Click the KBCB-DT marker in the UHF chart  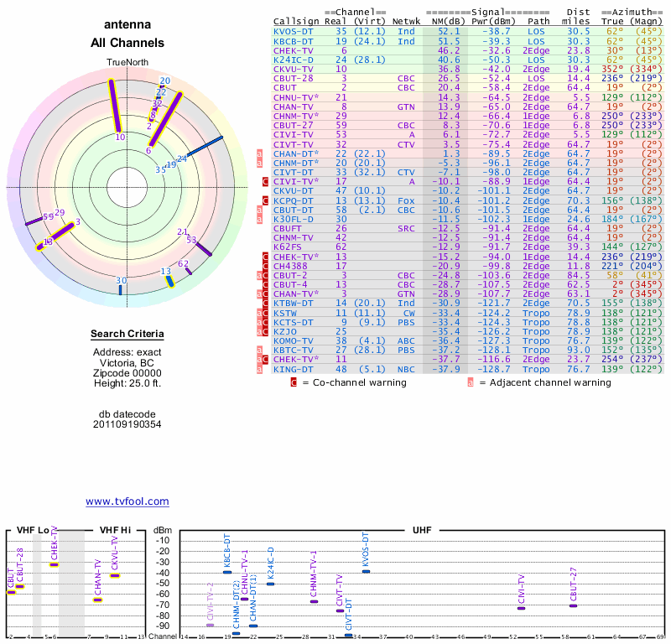[227, 572]
